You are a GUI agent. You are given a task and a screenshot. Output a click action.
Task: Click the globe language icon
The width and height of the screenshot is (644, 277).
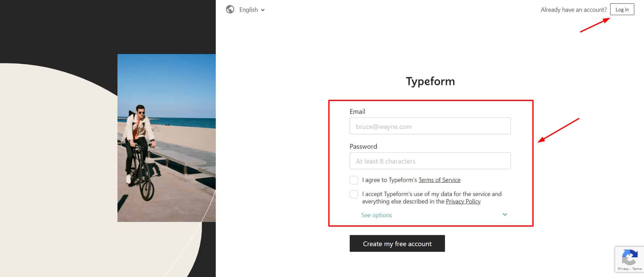(230, 9)
